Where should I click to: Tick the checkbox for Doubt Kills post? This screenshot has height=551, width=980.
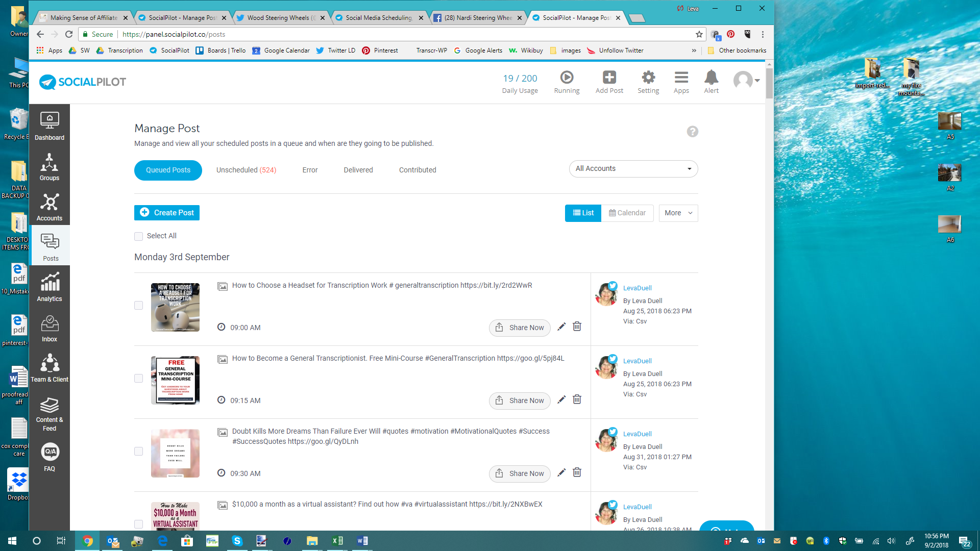coord(138,451)
